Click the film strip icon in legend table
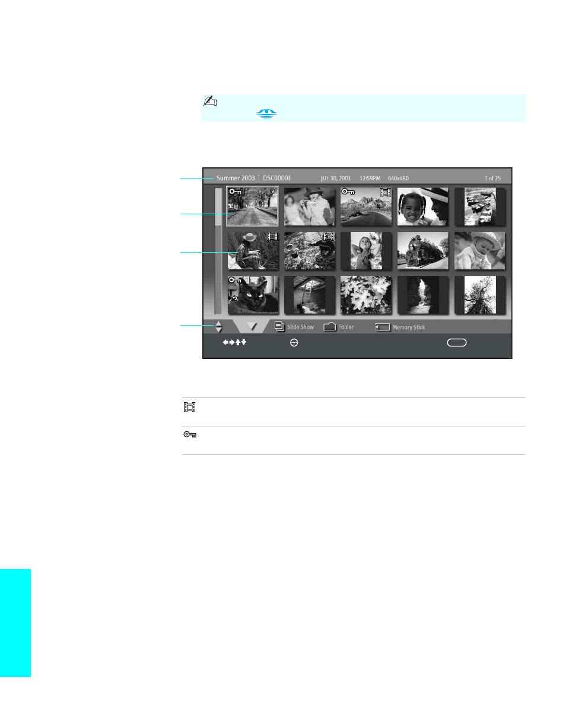The image size is (566, 728). point(189,407)
